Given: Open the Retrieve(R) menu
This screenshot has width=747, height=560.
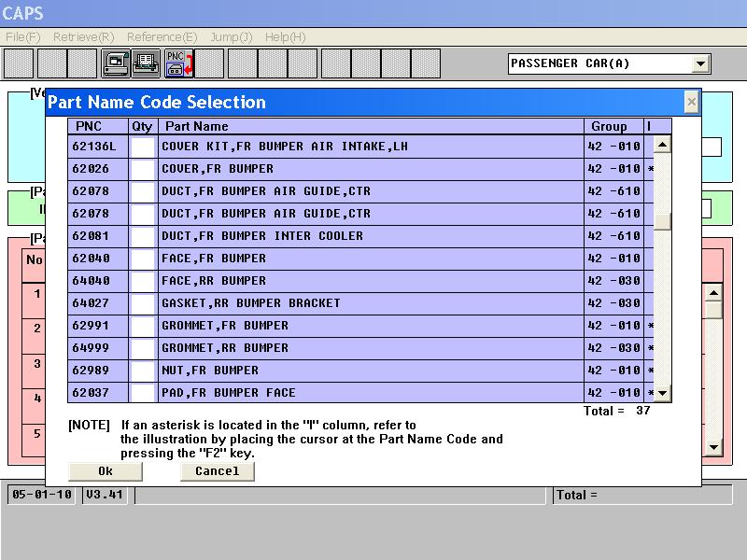Looking at the screenshot, I should [83, 37].
